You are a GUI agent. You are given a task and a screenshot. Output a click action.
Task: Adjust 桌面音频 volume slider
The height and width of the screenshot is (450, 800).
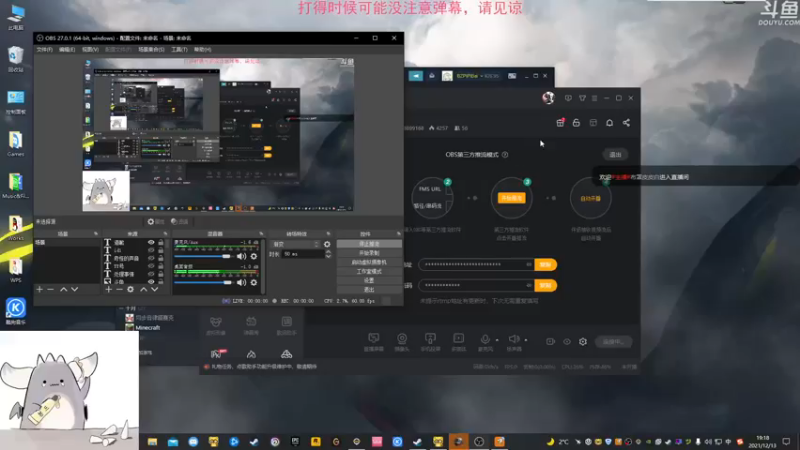pos(203,282)
